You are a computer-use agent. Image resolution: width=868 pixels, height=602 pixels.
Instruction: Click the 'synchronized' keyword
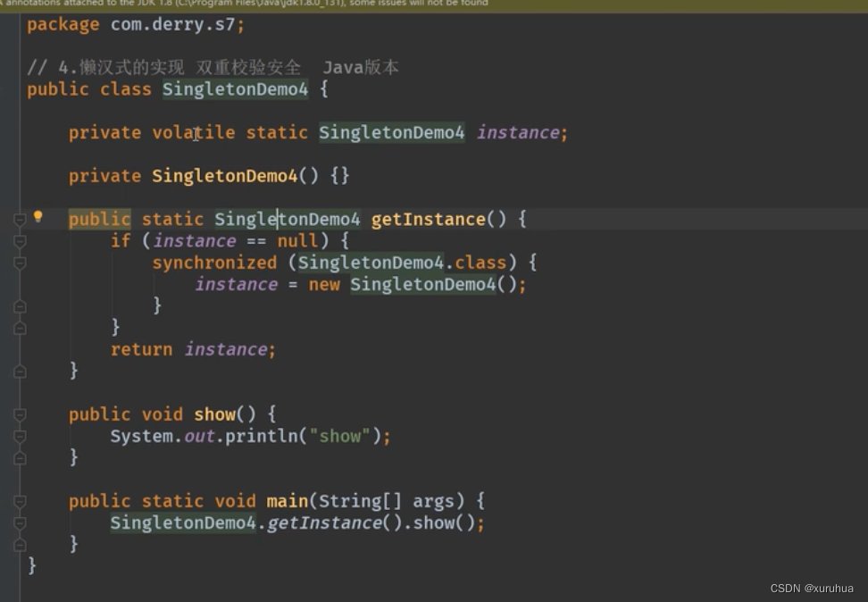click(x=215, y=263)
